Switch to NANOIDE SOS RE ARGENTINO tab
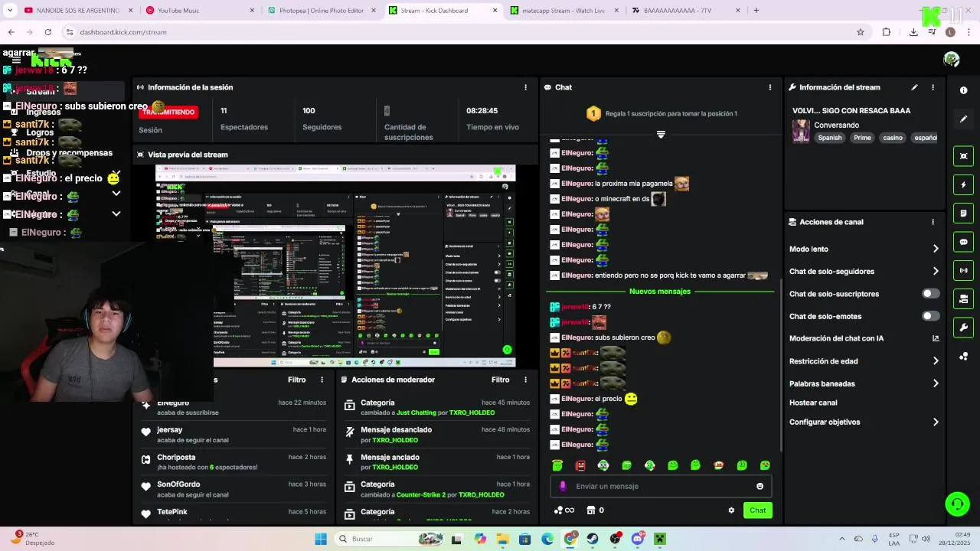This screenshot has height=551, width=980. (80, 11)
